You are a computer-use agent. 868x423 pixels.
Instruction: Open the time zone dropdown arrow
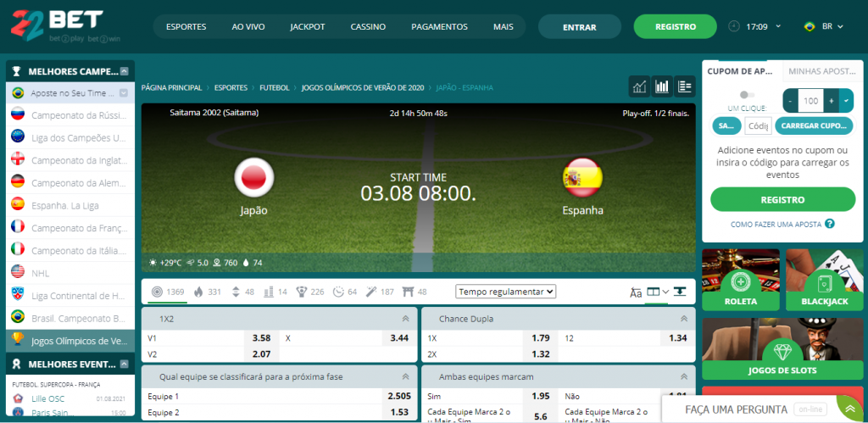point(778,26)
